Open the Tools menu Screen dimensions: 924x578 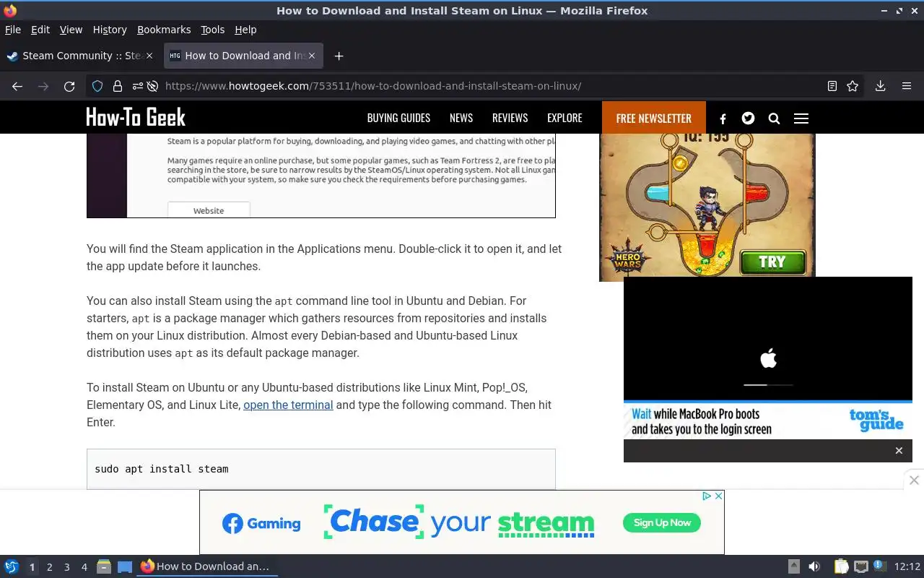coord(213,30)
